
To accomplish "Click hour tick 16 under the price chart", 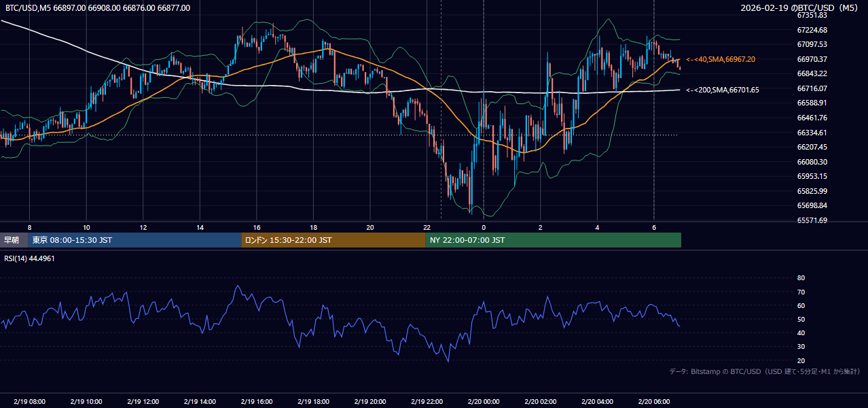I will tap(256, 227).
